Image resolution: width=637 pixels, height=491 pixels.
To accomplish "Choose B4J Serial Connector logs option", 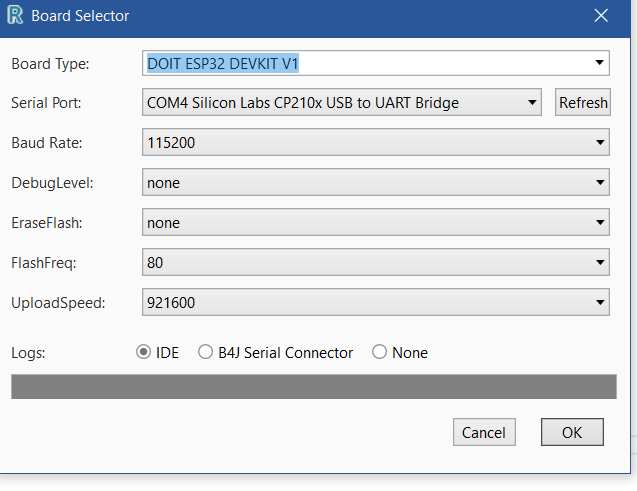I will click(x=206, y=352).
